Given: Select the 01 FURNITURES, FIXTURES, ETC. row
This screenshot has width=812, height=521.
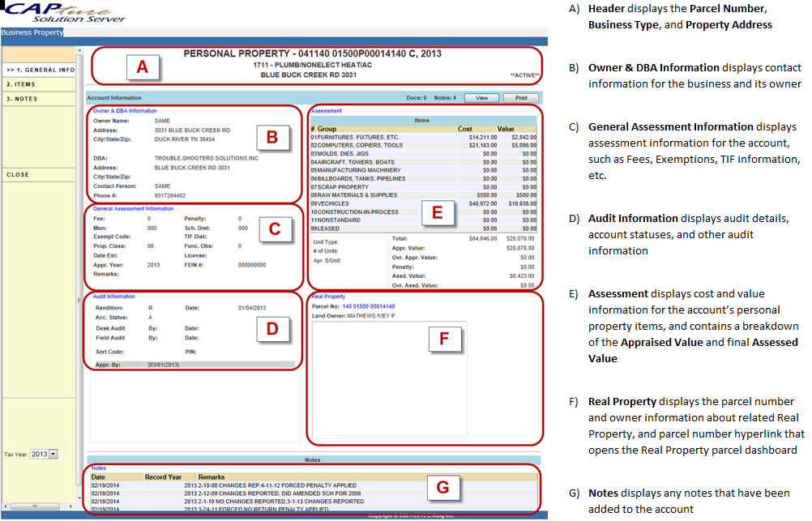Looking at the screenshot, I should 423,137.
